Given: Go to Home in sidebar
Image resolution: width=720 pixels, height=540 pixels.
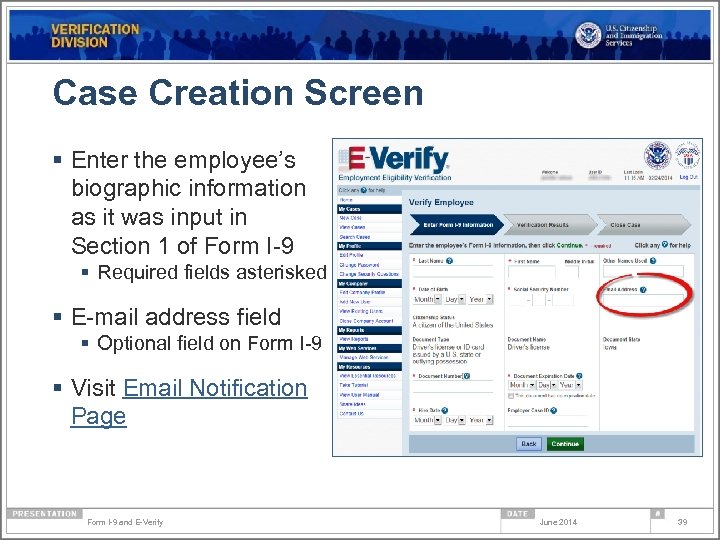Looking at the screenshot, I should pyautogui.click(x=346, y=200).
